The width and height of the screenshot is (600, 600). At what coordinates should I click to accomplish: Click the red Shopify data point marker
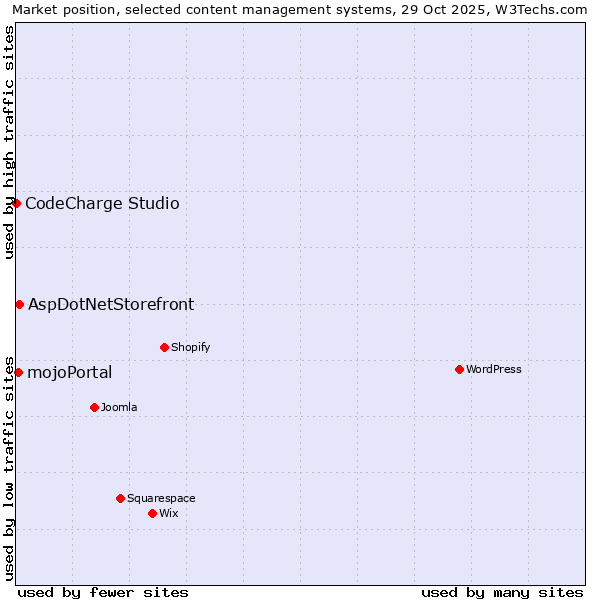(x=164, y=347)
